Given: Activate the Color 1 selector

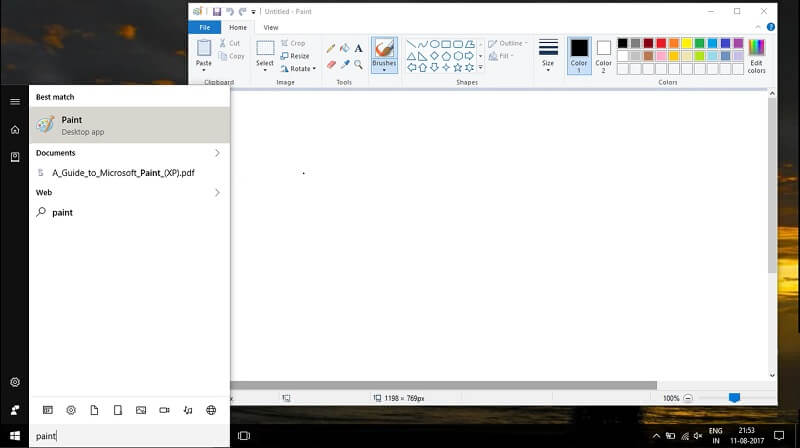Looking at the screenshot, I should (579, 54).
